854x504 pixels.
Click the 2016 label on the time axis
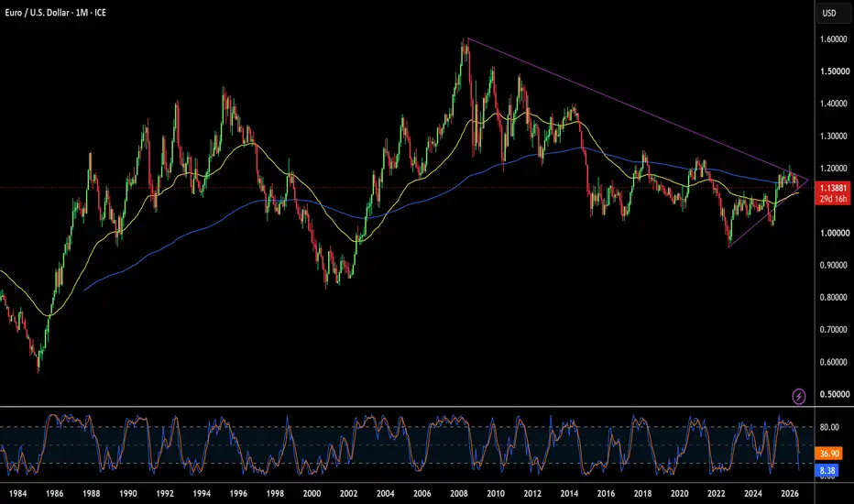pos(606,494)
